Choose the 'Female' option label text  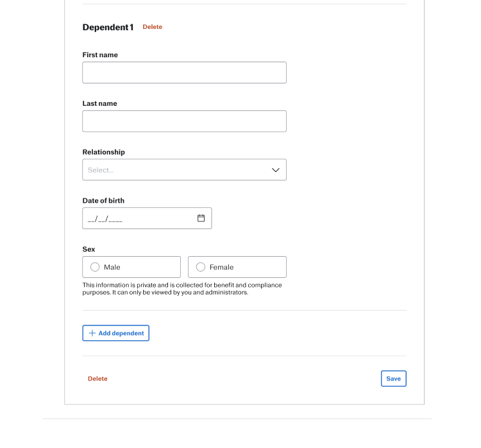[x=221, y=267]
